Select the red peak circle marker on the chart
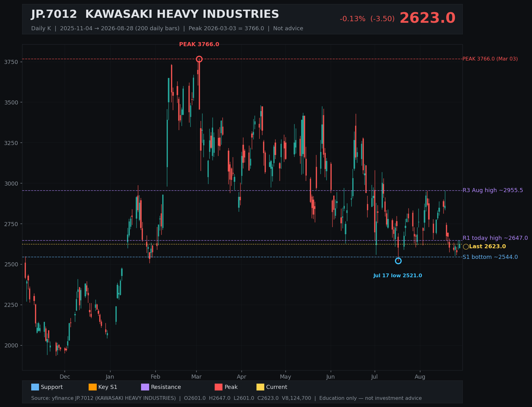 (x=199, y=59)
